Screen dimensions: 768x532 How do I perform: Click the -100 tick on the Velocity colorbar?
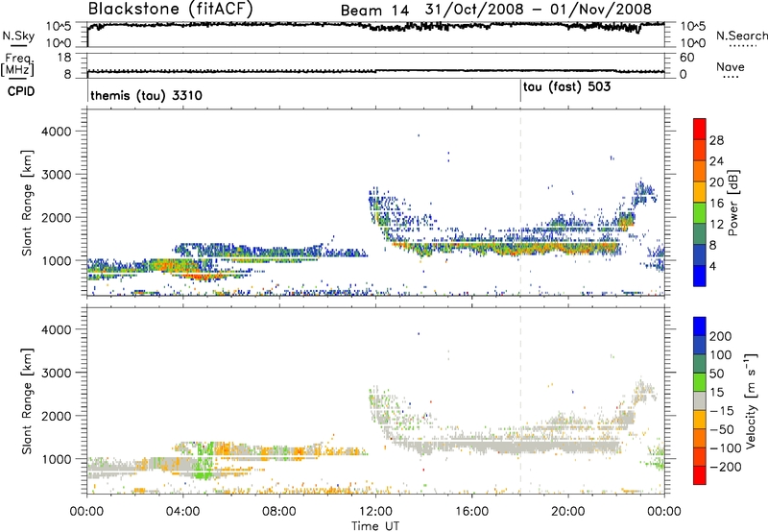[726, 448]
